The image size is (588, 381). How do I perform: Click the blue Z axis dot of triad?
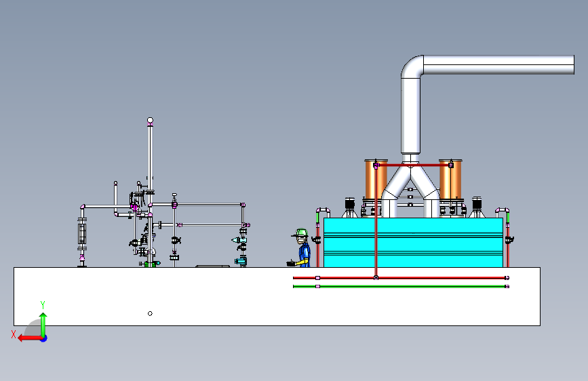pos(44,338)
